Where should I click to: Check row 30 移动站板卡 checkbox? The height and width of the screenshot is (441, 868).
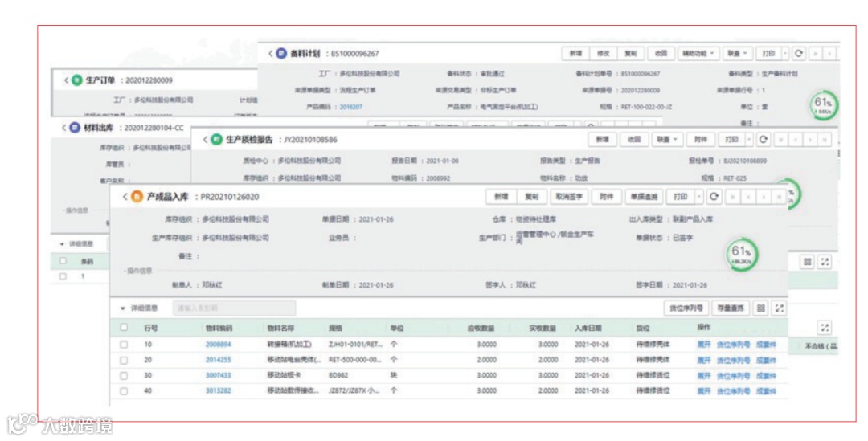[124, 375]
